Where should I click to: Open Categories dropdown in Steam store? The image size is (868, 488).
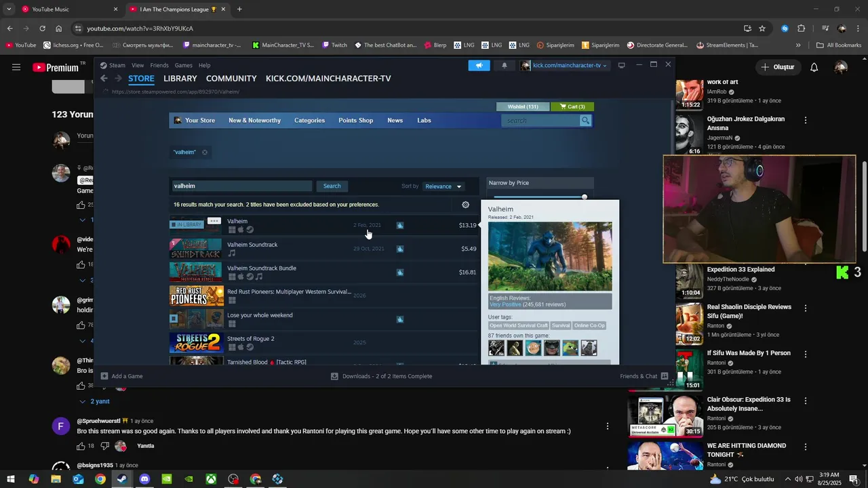309,121
